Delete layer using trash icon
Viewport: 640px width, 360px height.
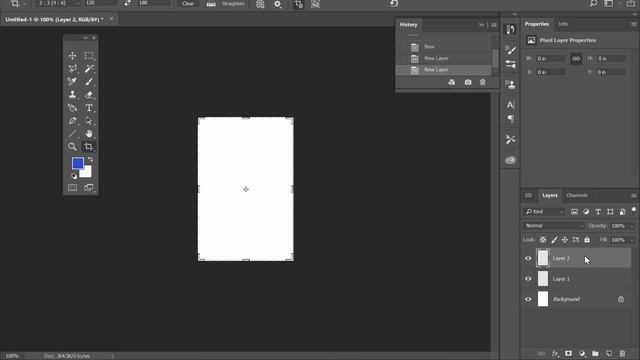point(622,353)
